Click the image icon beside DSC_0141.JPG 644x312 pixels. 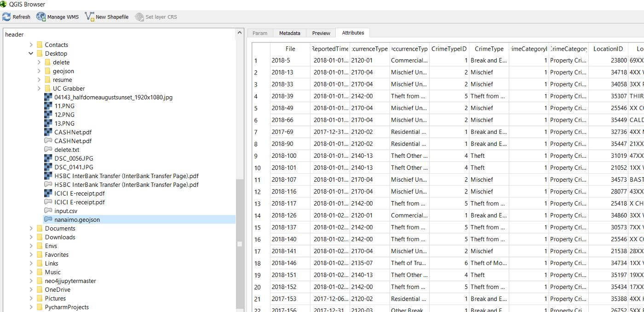pos(48,167)
